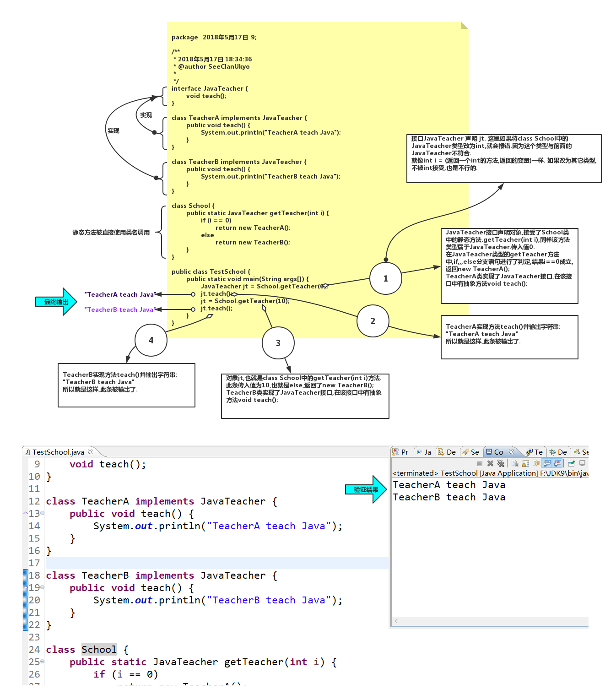Collapse the fold marker at line 13
Viewport: 616px width, 700px height.
coord(43,513)
